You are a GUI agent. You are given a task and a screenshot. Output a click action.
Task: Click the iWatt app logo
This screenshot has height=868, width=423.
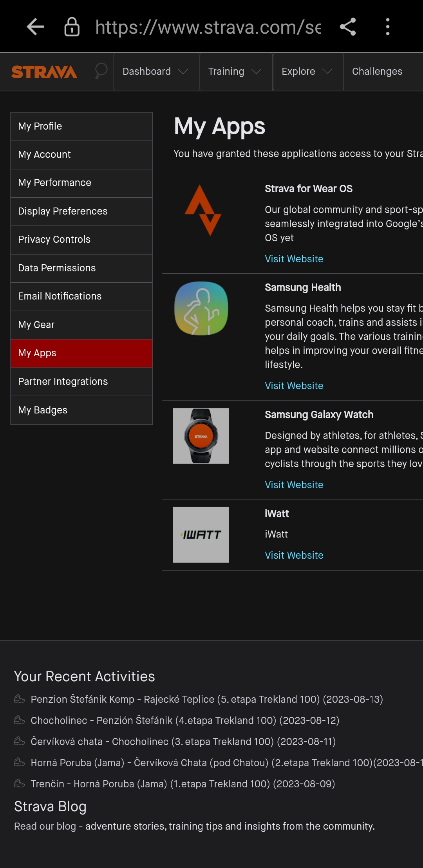201,535
